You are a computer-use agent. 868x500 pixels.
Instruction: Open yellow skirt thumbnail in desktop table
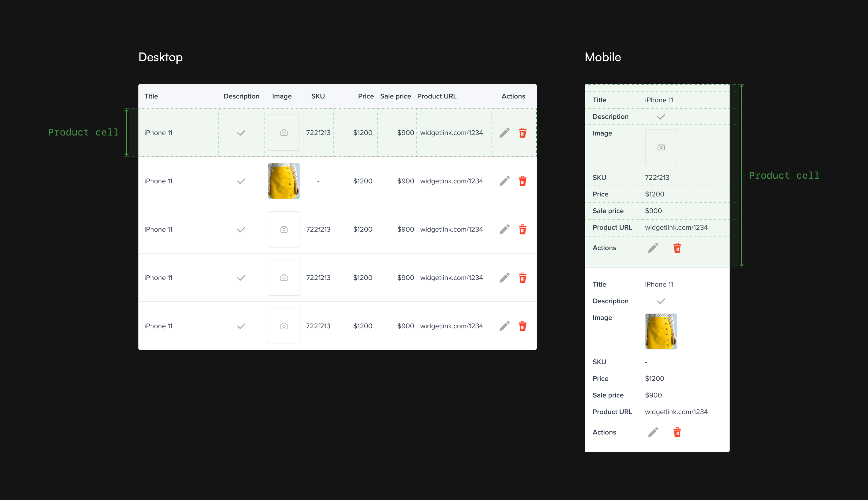pyautogui.click(x=284, y=181)
